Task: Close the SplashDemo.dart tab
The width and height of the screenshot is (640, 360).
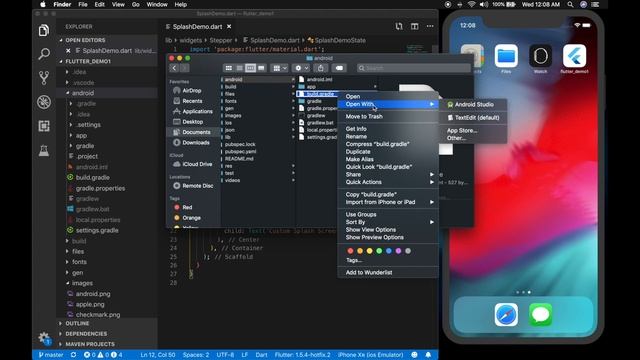Action: tap(229, 27)
